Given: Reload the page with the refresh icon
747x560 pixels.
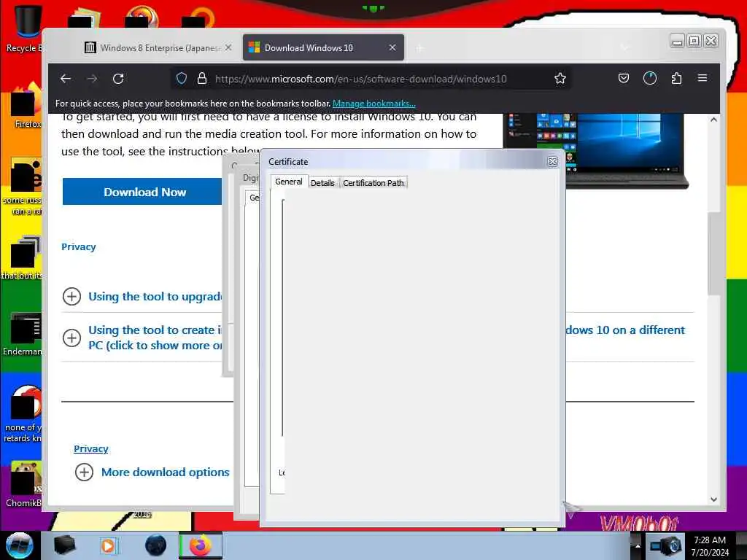Looking at the screenshot, I should click(118, 79).
